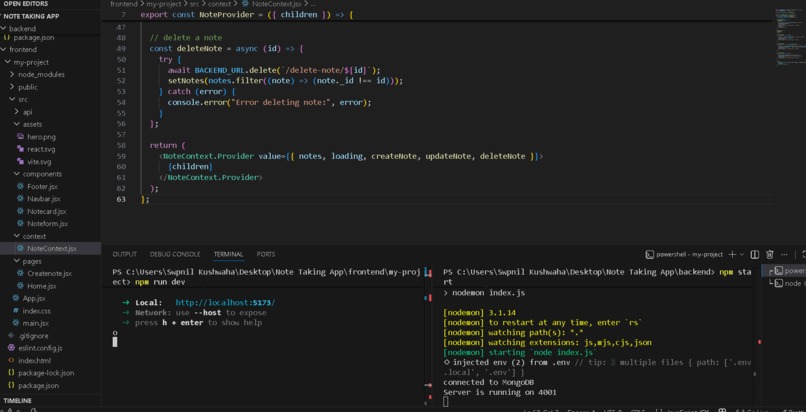This screenshot has width=806, height=412.
Task: Switch to the PORTS tab
Action: pyautogui.click(x=266, y=254)
